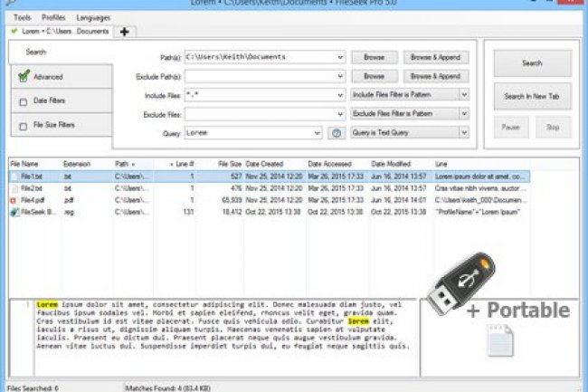Click first highlighted Lorem in preview

[x=47, y=304]
